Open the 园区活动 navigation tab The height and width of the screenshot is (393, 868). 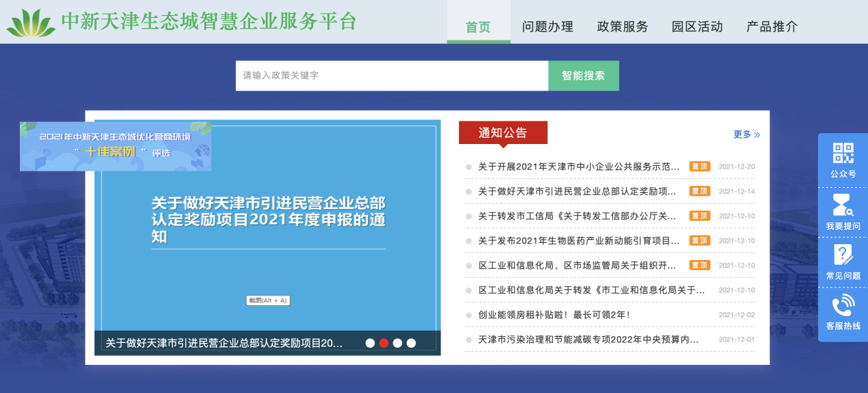pyautogui.click(x=697, y=27)
